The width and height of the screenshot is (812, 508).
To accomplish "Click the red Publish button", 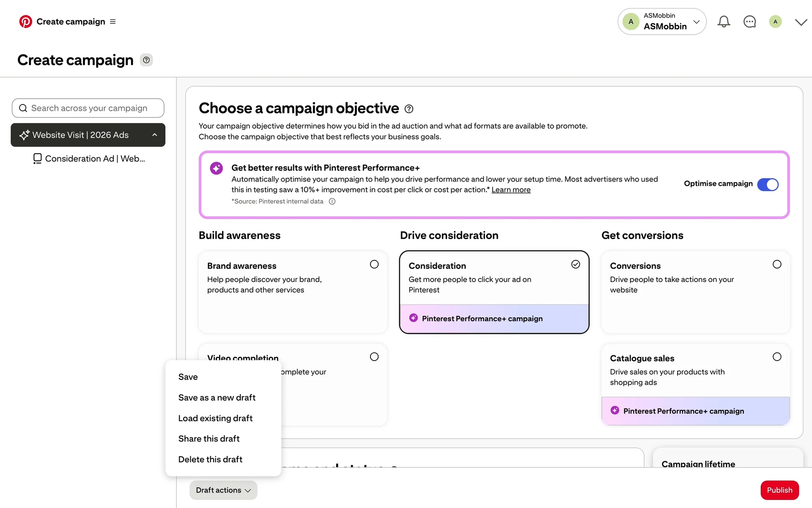I will pyautogui.click(x=779, y=490).
